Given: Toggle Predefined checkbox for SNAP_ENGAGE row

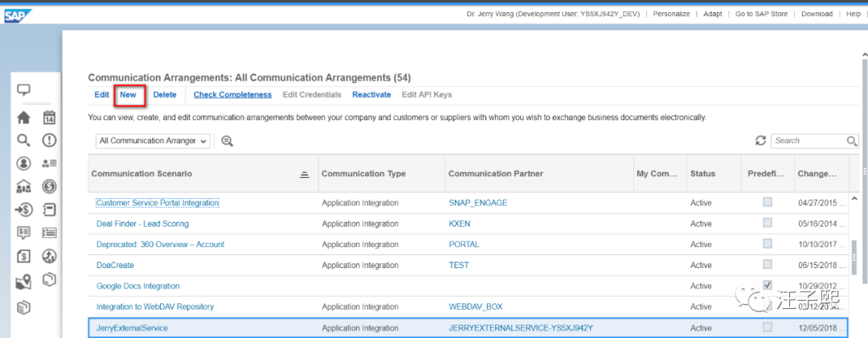Looking at the screenshot, I should pyautogui.click(x=768, y=203).
